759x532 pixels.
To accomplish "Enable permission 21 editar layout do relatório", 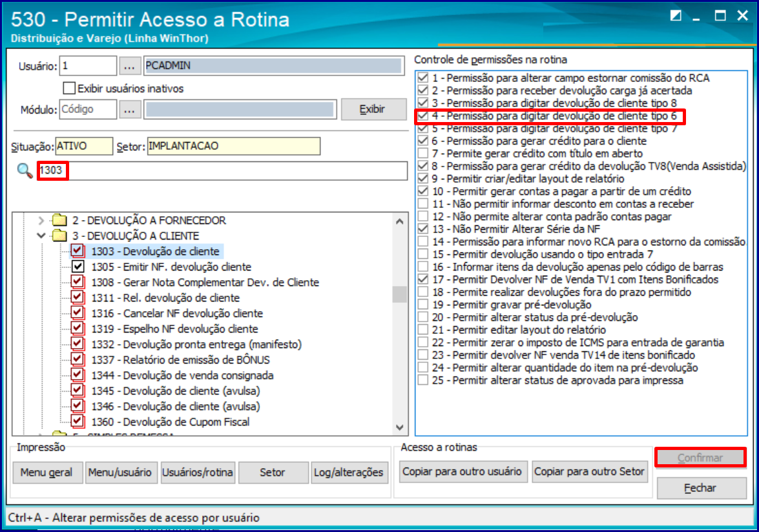I will pos(423,329).
